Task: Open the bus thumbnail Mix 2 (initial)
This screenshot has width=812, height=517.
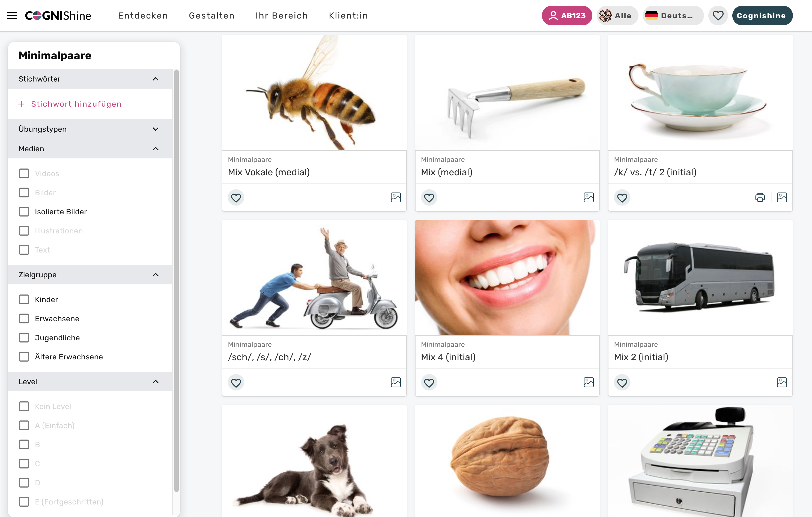Action: 700,277
